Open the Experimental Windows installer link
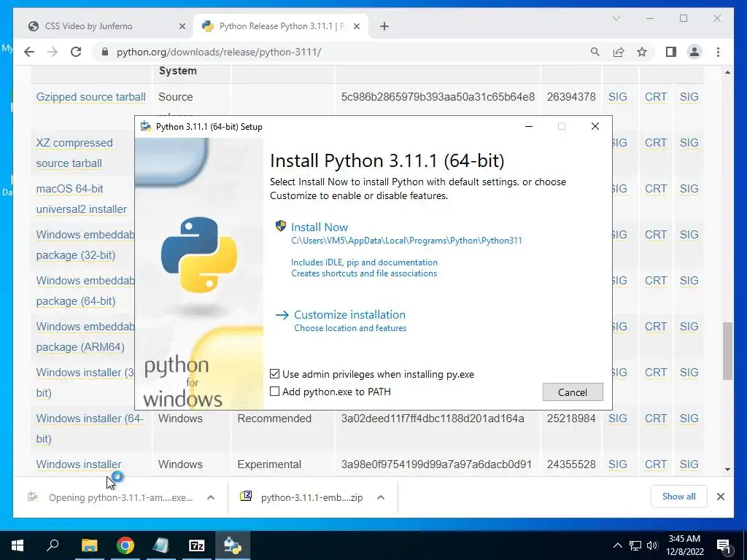The height and width of the screenshot is (560, 747). (x=79, y=464)
